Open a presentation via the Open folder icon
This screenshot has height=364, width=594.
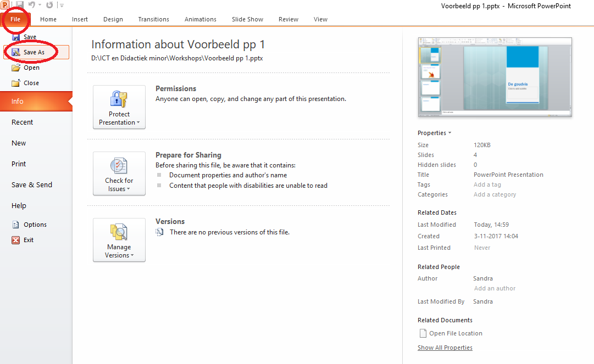coord(16,68)
